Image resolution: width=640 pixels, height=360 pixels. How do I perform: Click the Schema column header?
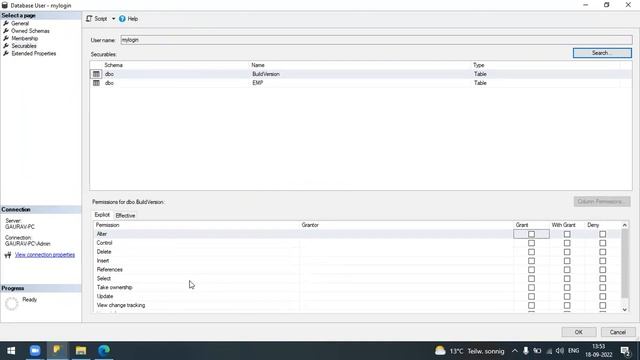click(x=113, y=65)
